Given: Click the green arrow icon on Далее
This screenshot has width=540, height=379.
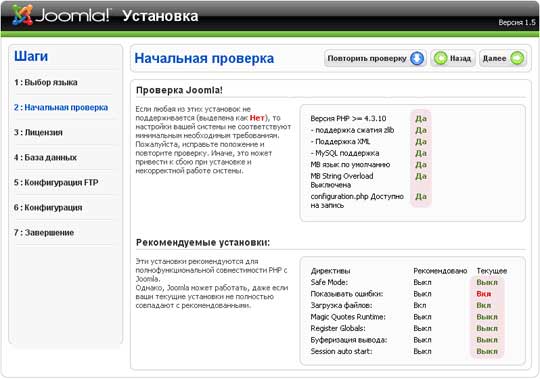Looking at the screenshot, I should click(517, 58).
